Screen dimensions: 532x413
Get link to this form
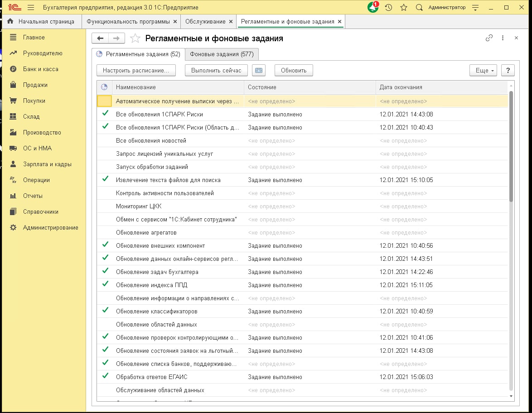[489, 38]
